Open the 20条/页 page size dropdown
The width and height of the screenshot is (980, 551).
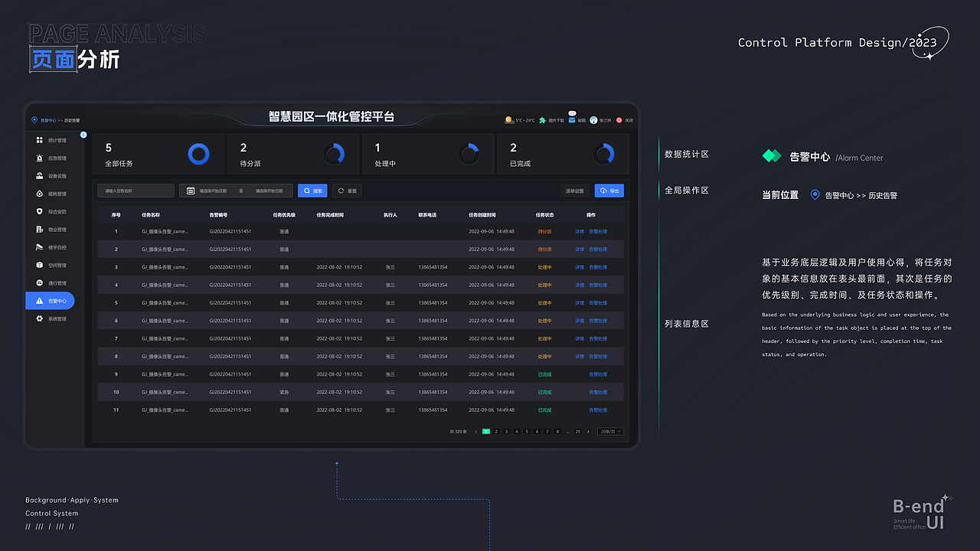point(610,432)
